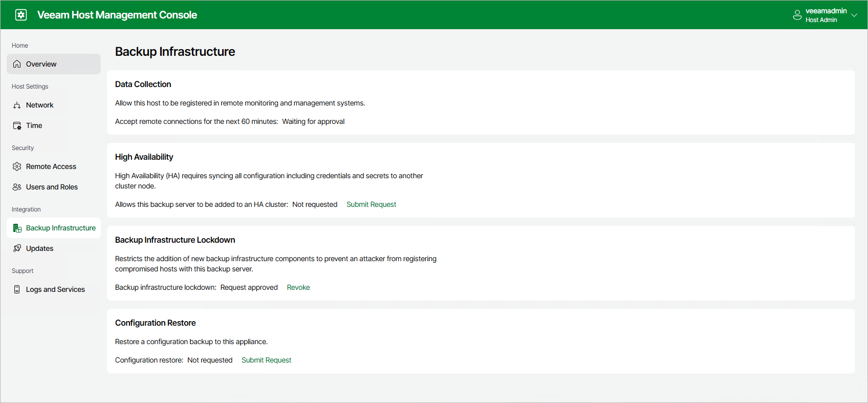The width and height of the screenshot is (868, 403).
Task: Click the Support sidebar group label
Action: coord(23,271)
